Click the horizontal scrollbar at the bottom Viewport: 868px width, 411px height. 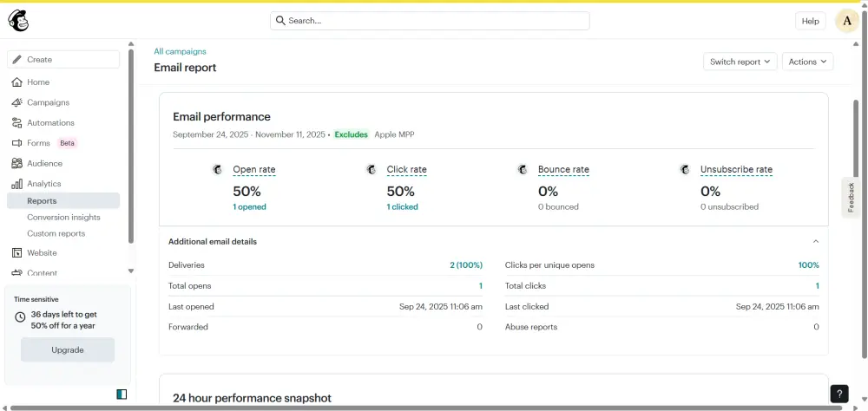tap(417, 408)
